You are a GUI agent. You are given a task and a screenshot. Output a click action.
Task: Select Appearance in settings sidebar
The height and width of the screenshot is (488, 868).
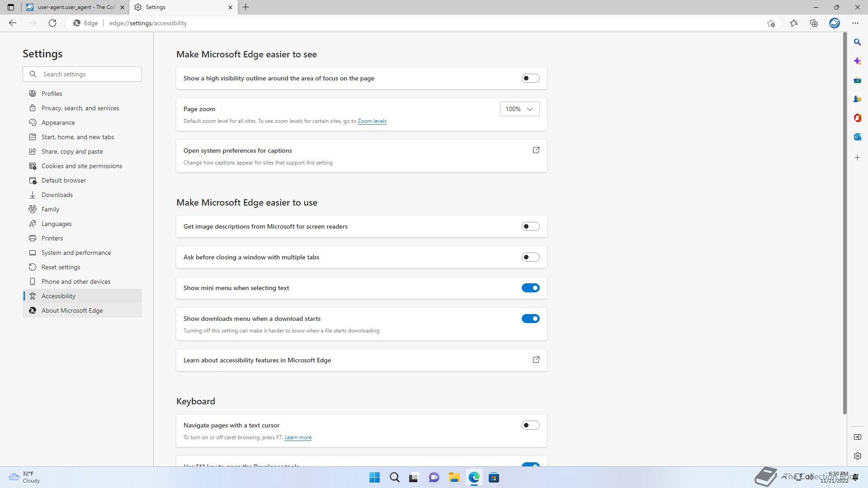(58, 122)
